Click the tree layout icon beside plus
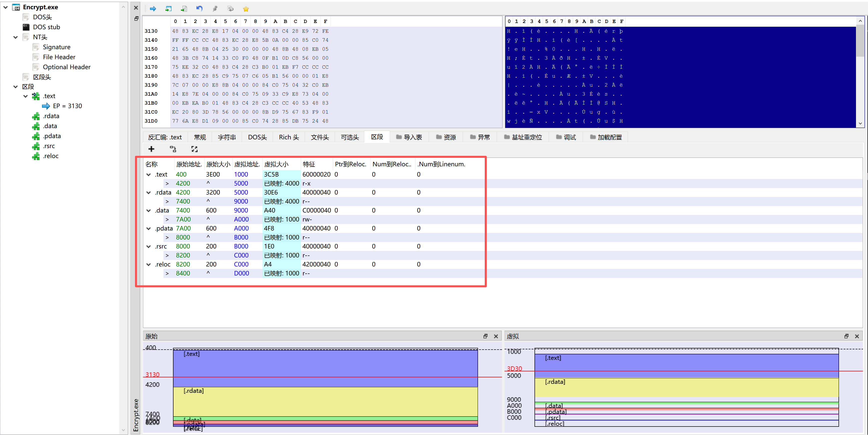Viewport: 868px width, 435px height. pyautogui.click(x=173, y=149)
